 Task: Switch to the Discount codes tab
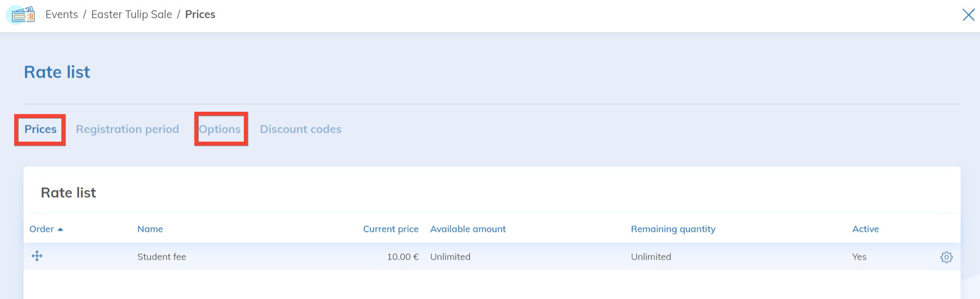300,130
